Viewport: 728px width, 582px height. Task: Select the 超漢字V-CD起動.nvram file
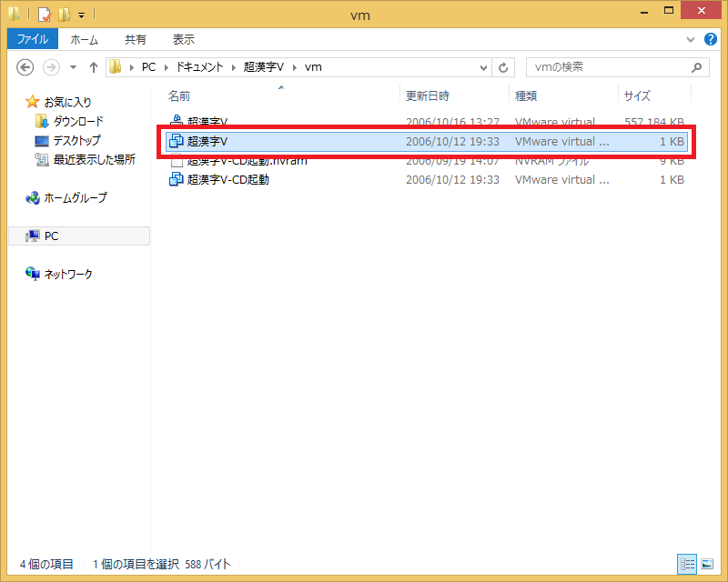(x=247, y=161)
